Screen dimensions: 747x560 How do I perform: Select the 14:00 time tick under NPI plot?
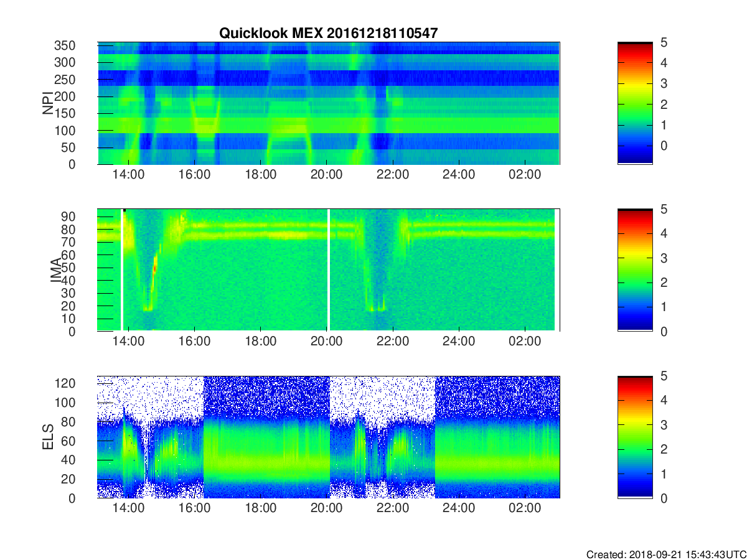pos(128,175)
